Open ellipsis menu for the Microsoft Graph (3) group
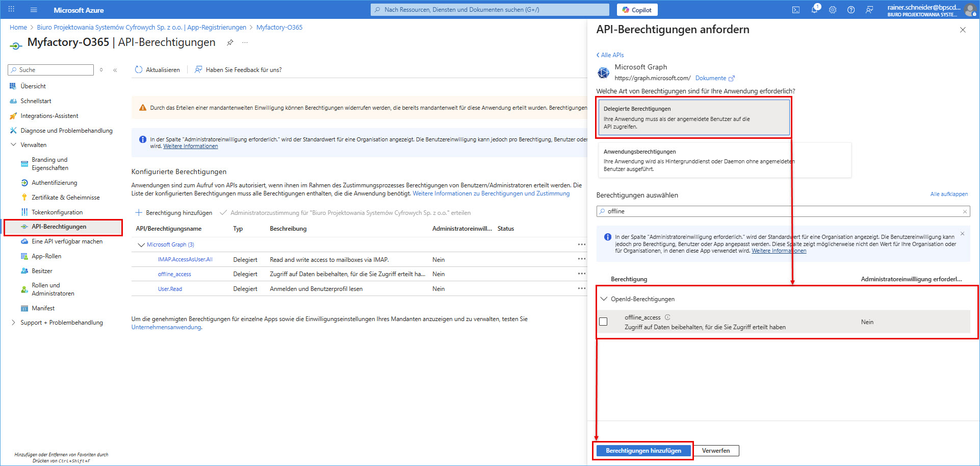The image size is (980, 466). pyautogui.click(x=582, y=244)
